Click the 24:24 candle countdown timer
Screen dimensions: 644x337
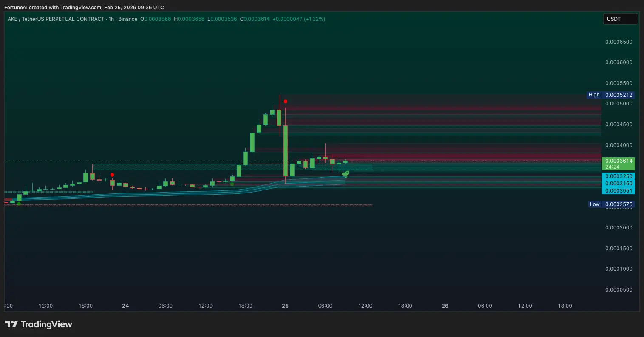[x=613, y=167]
